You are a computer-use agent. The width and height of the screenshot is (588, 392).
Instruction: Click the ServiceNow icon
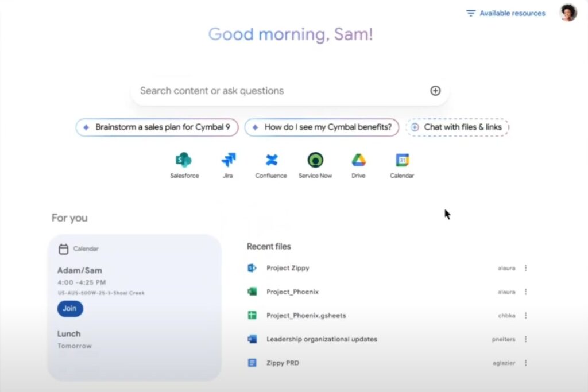coord(315,160)
